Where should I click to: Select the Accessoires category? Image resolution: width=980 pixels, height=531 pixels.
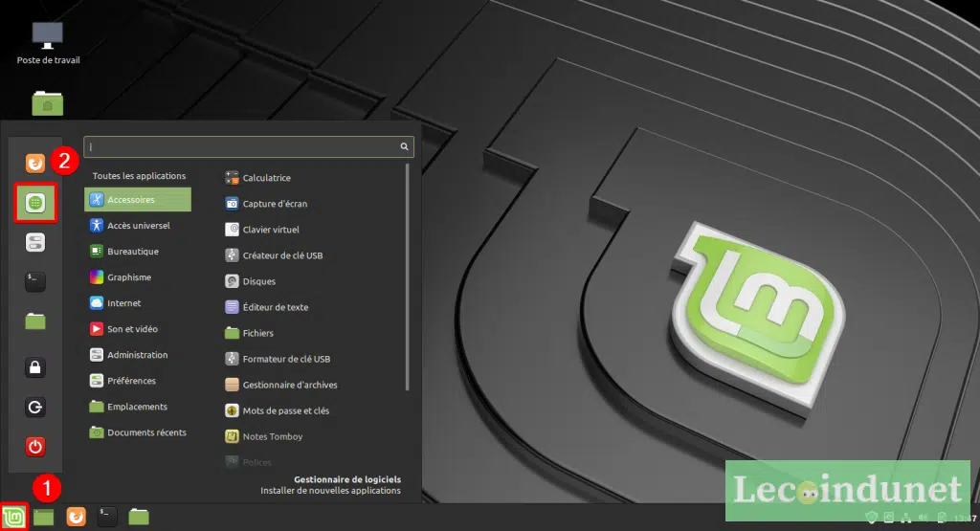click(x=138, y=200)
